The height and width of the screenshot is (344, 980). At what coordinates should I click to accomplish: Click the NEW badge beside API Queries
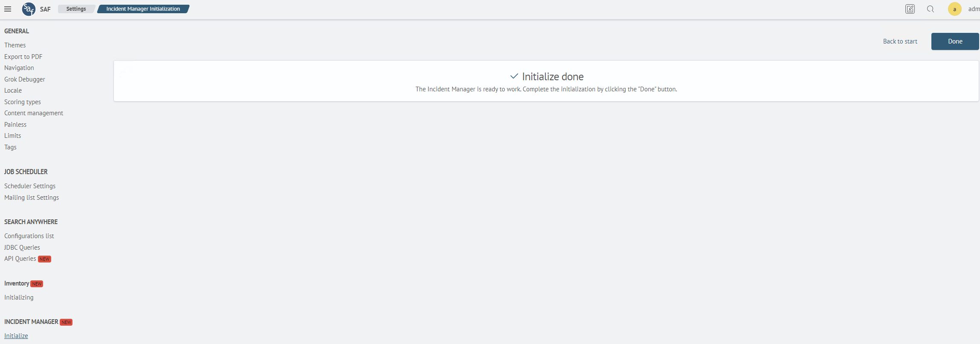click(x=44, y=259)
